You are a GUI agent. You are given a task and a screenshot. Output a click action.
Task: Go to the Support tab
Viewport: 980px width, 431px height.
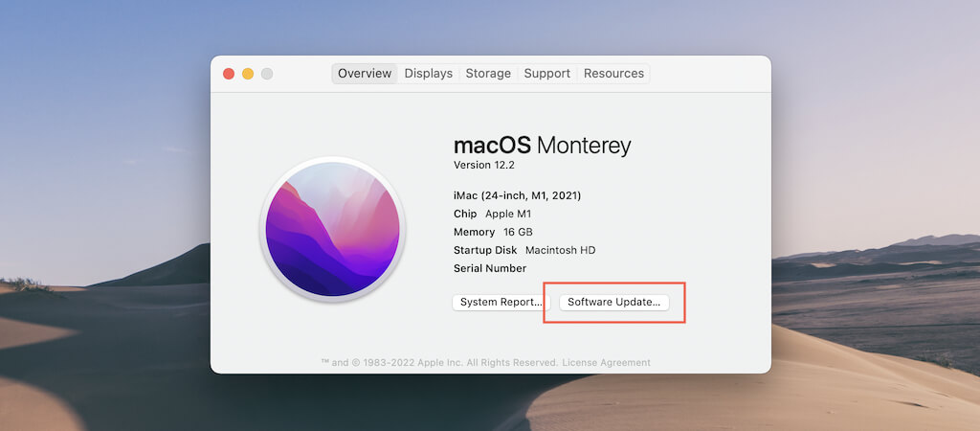546,74
